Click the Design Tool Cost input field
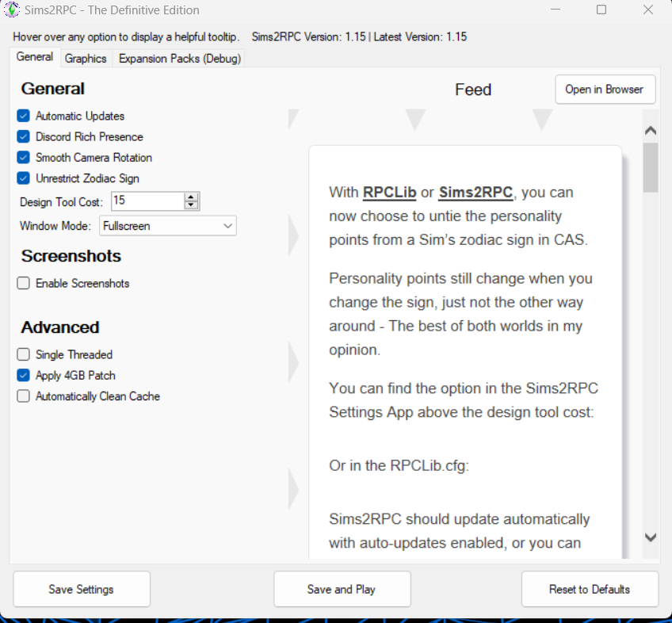672x623 pixels. 147,201
